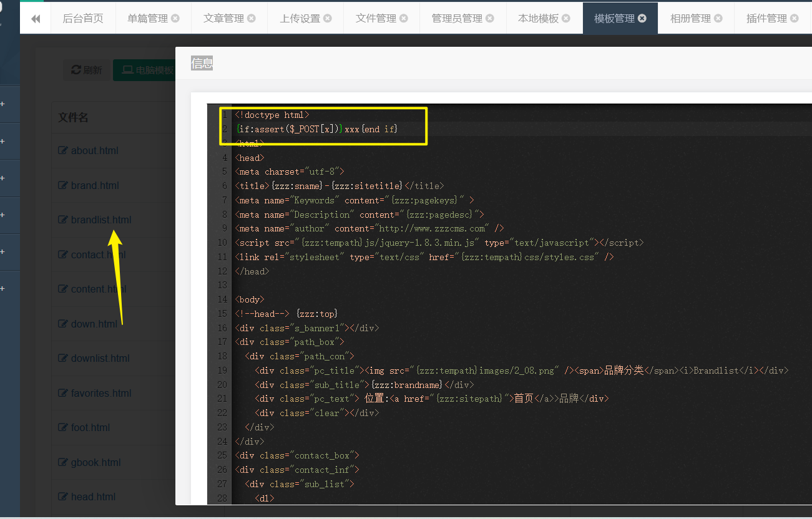
Task: Go to the 管理员管理 tab
Action: (457, 18)
